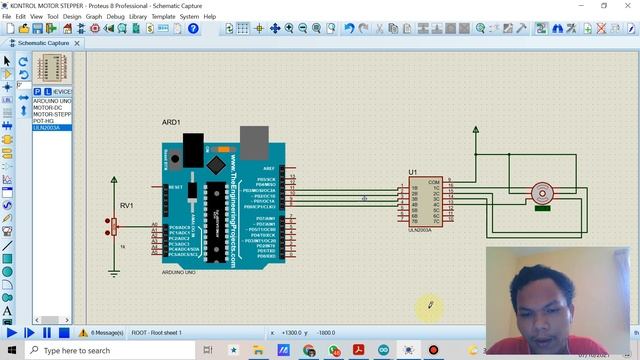The width and height of the screenshot is (640, 360).
Task: Toggle the grid display
Action: pos(243,29)
